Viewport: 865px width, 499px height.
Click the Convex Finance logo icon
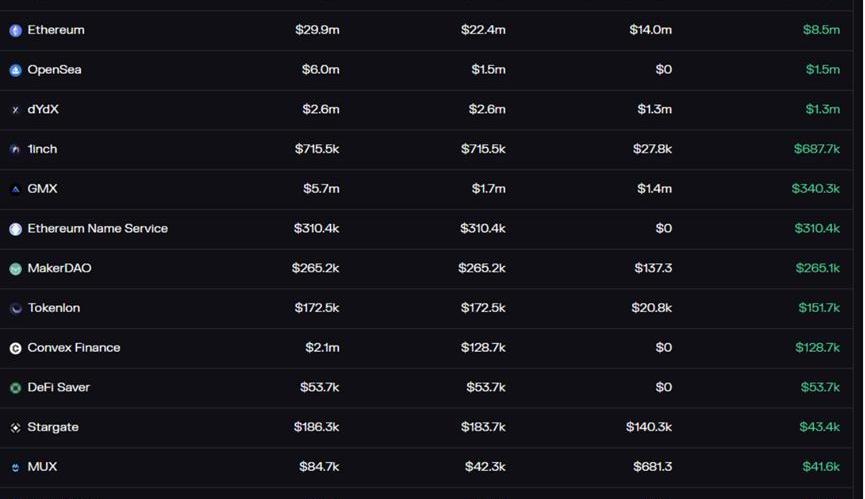pos(15,348)
